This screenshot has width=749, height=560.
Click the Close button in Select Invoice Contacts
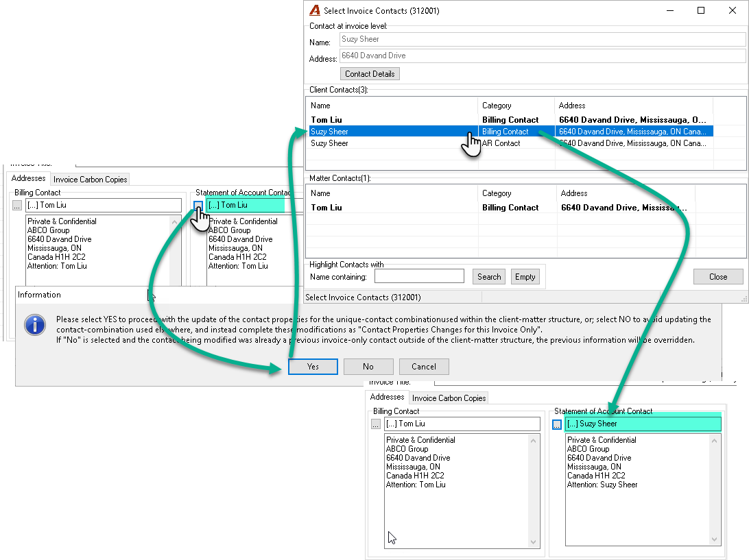pos(718,277)
